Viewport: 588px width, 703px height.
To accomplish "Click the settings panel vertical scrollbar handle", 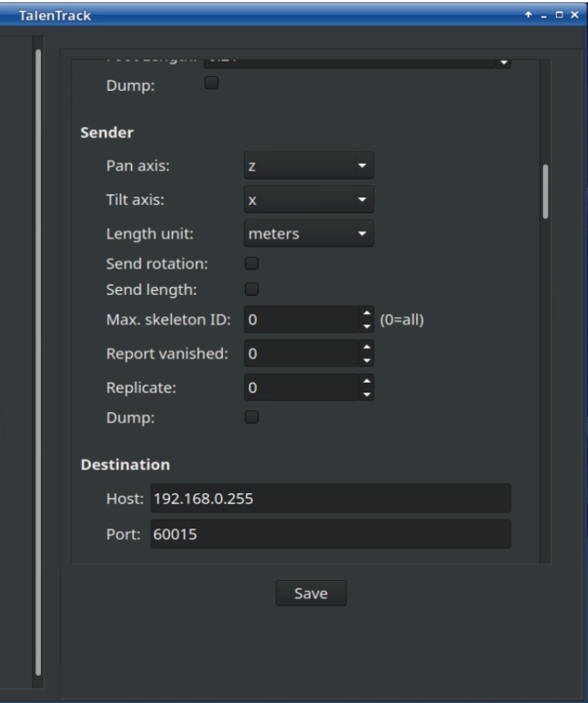I will pos(545,190).
